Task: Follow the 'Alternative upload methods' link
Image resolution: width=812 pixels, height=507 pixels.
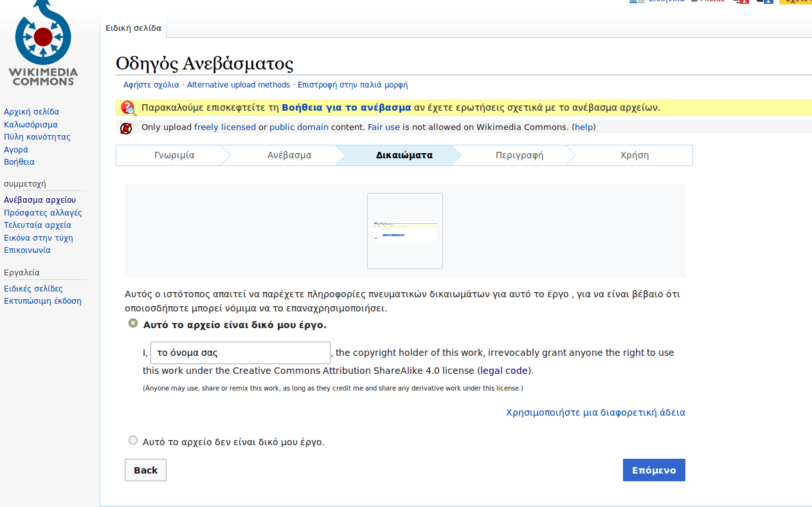Action: tap(239, 85)
